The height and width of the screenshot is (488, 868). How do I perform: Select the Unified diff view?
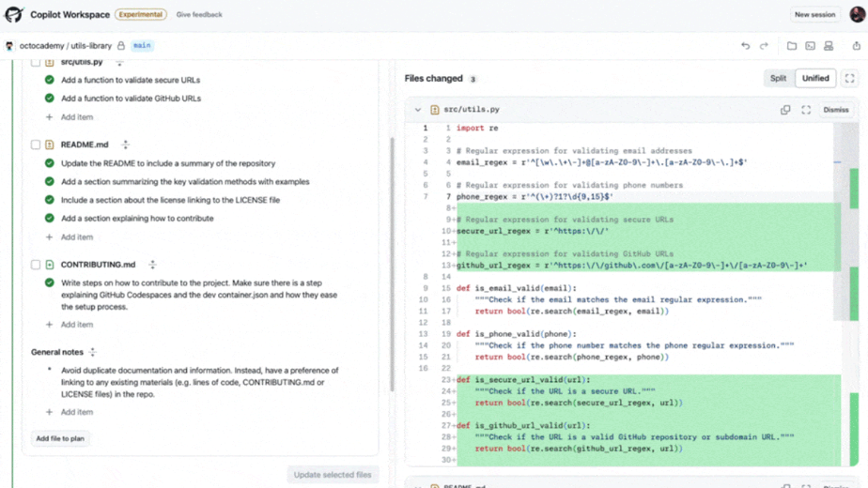pos(814,79)
